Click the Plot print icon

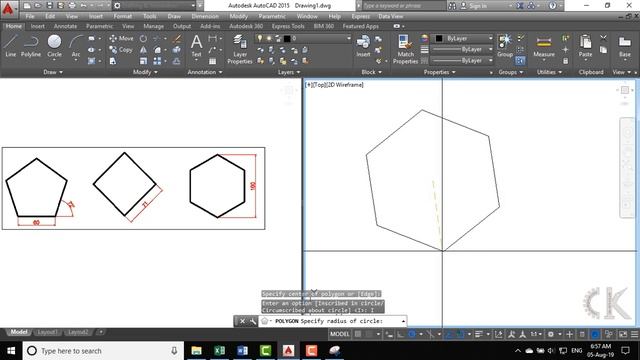click(72, 6)
